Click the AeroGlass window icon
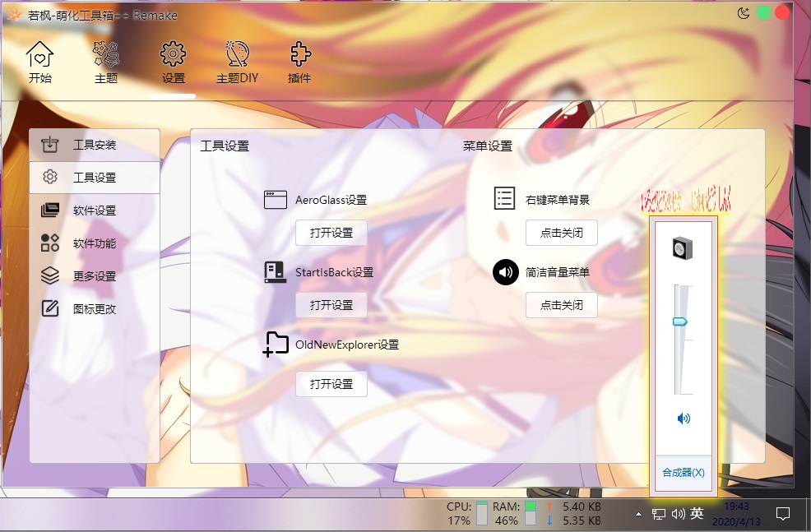This screenshot has width=811, height=532. (276, 200)
